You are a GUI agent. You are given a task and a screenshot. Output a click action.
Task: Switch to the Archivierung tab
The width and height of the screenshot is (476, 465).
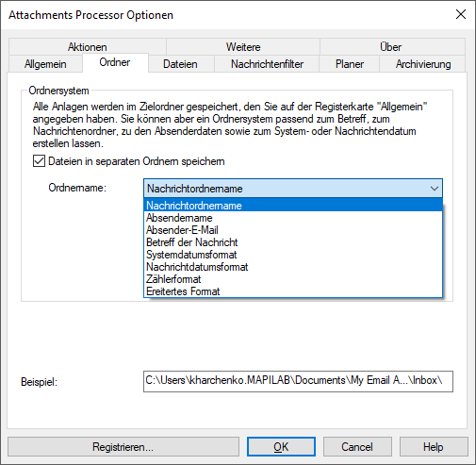coord(423,64)
